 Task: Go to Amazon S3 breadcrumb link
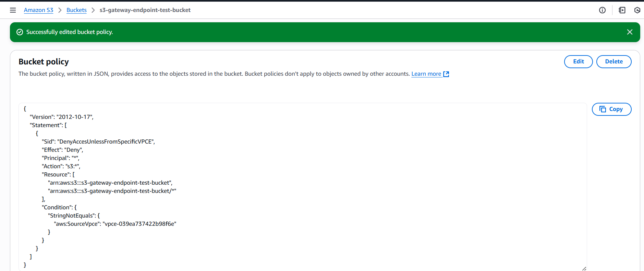pyautogui.click(x=38, y=10)
